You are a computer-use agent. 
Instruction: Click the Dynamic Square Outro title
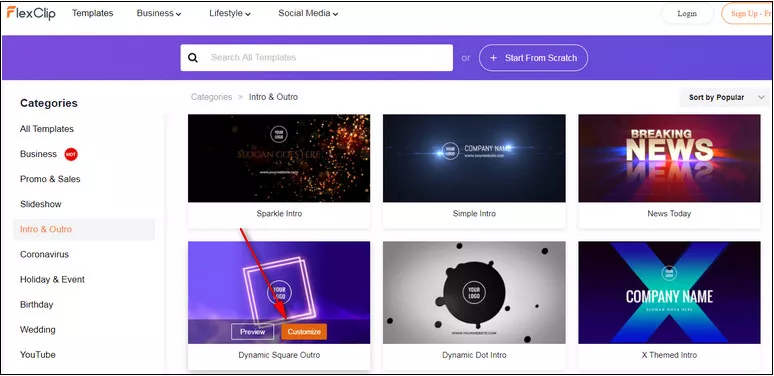[279, 355]
